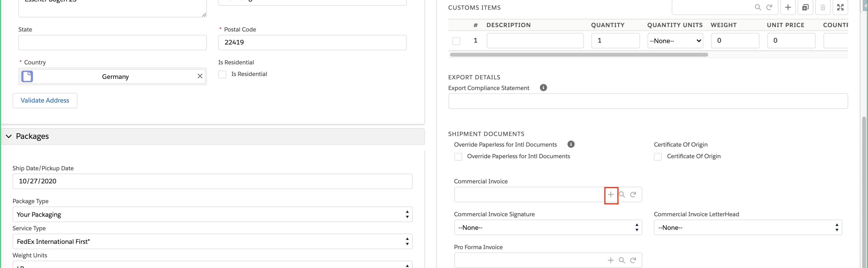868x268 pixels.
Task: Open Commercial Invoice LetterHead dropdown
Action: click(x=748, y=228)
